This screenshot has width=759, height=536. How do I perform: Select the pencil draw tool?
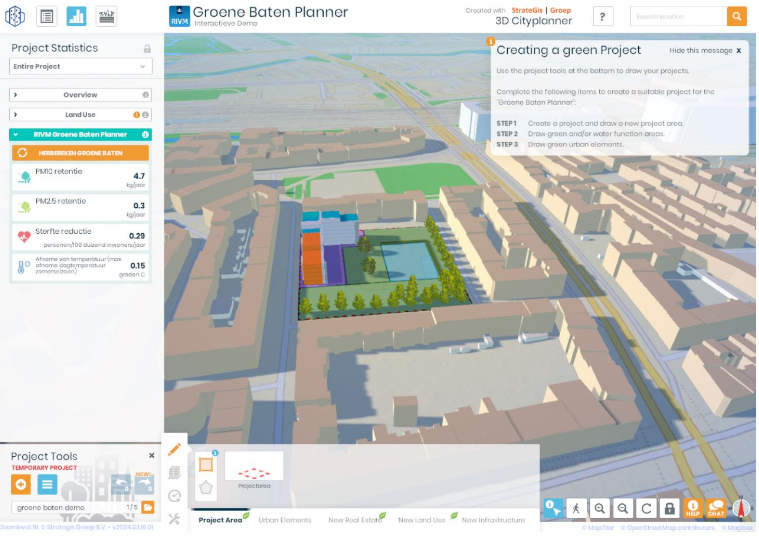pyautogui.click(x=174, y=449)
